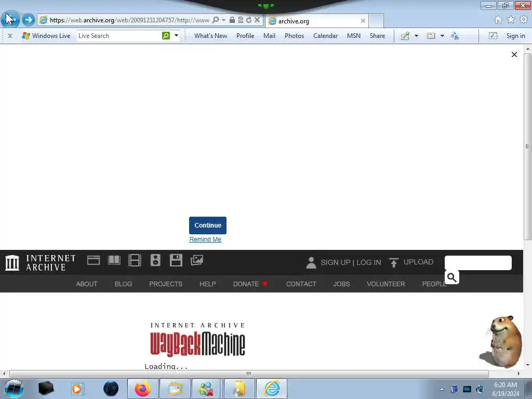Expand the form fill dropdown arrow

[x=442, y=36]
